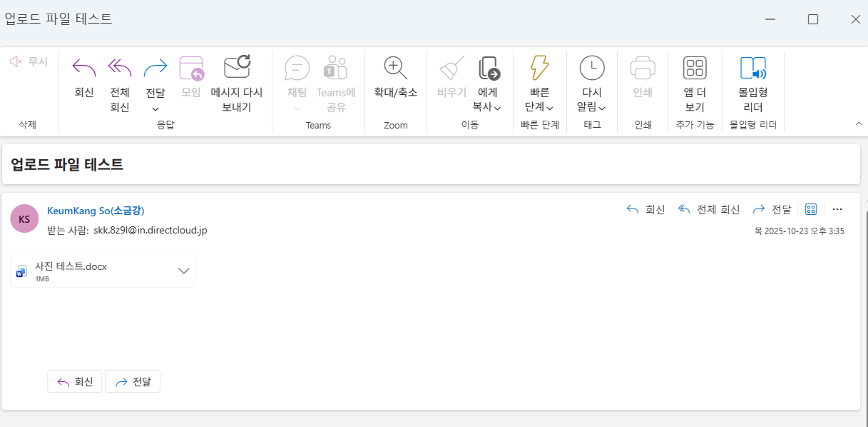Click the Reply All (전체 회신) ribbon icon

[x=120, y=69]
